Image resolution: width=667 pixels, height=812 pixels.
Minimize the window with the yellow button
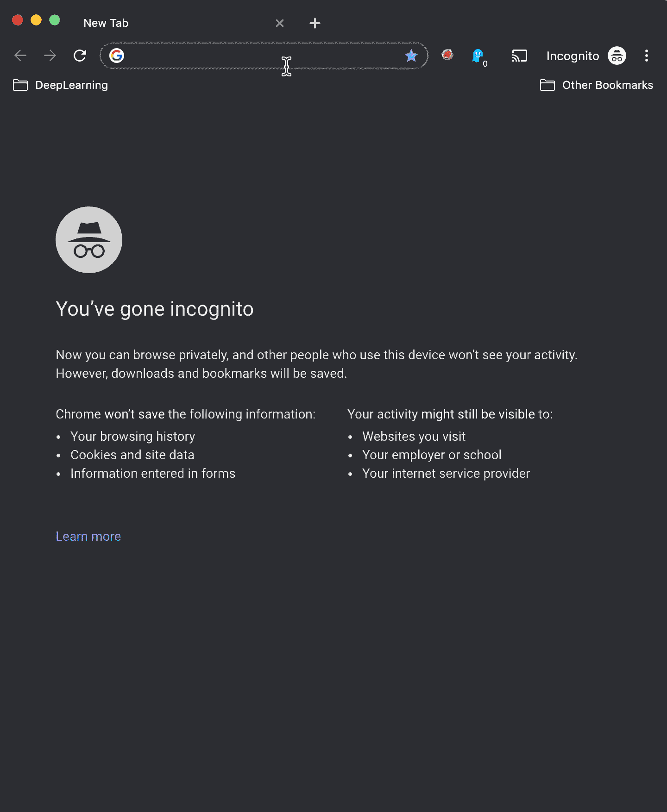click(x=36, y=20)
